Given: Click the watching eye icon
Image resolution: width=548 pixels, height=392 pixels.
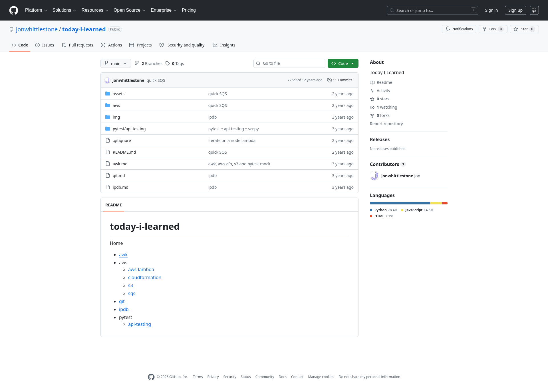Looking at the screenshot, I should click(x=372, y=107).
